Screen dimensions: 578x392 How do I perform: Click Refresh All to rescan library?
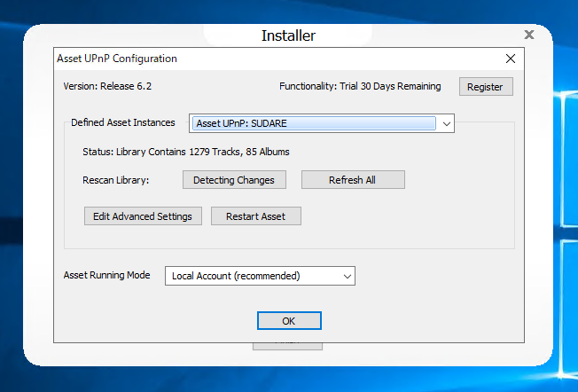pyautogui.click(x=353, y=180)
